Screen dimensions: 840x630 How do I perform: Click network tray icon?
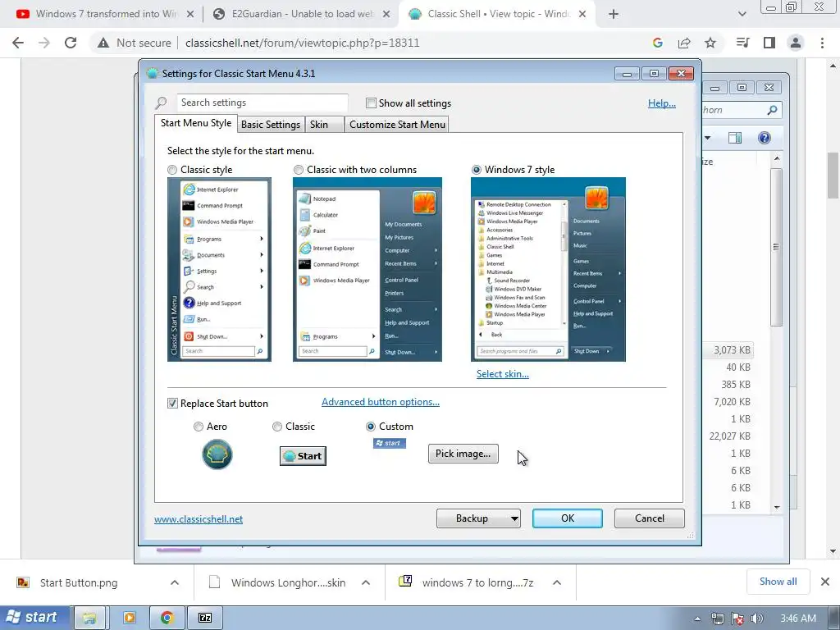[717, 619]
